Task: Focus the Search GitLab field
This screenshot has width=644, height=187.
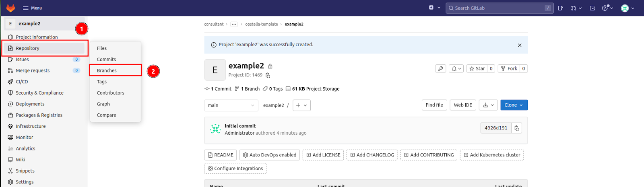Action: click(500, 8)
